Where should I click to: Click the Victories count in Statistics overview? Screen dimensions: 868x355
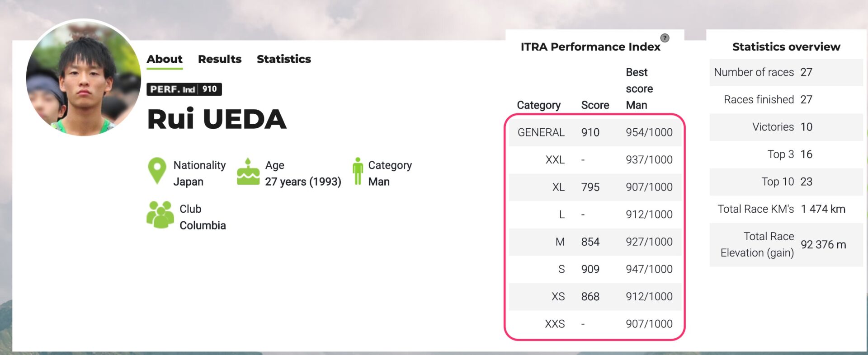(x=806, y=127)
